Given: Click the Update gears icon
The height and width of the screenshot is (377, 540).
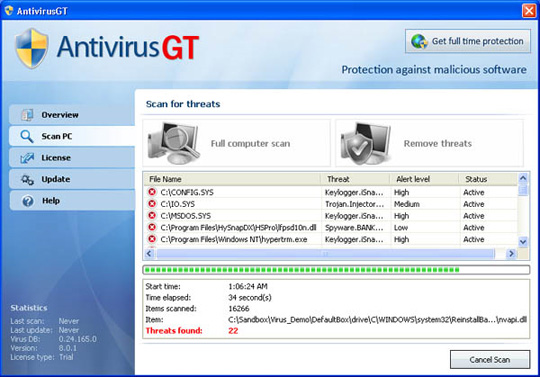Looking at the screenshot, I should 27,179.
